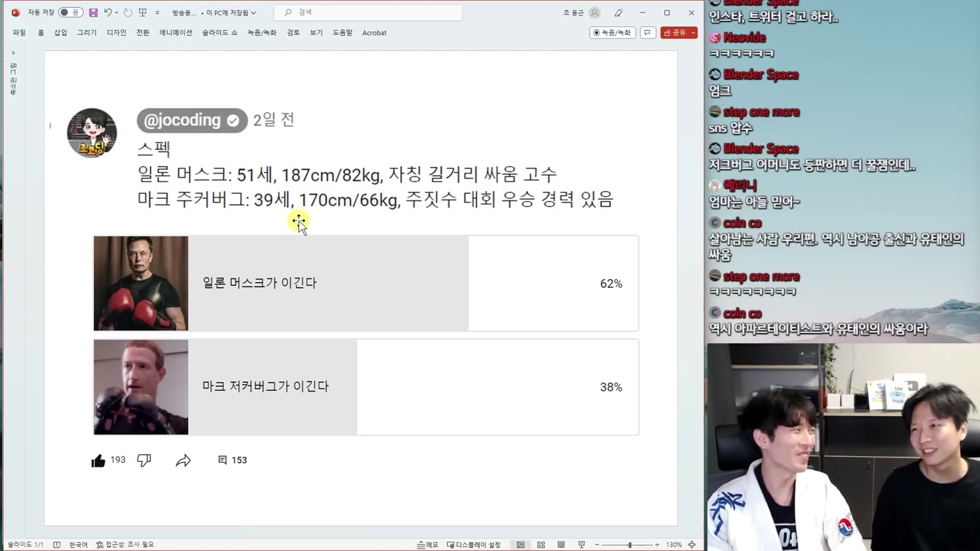980x551 pixels.
Task: Open the 전환 (Transitions) tab
Action: pos(143,33)
